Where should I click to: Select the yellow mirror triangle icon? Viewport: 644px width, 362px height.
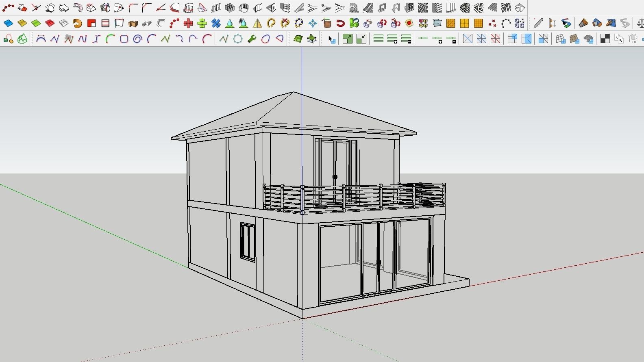pyautogui.click(x=257, y=23)
